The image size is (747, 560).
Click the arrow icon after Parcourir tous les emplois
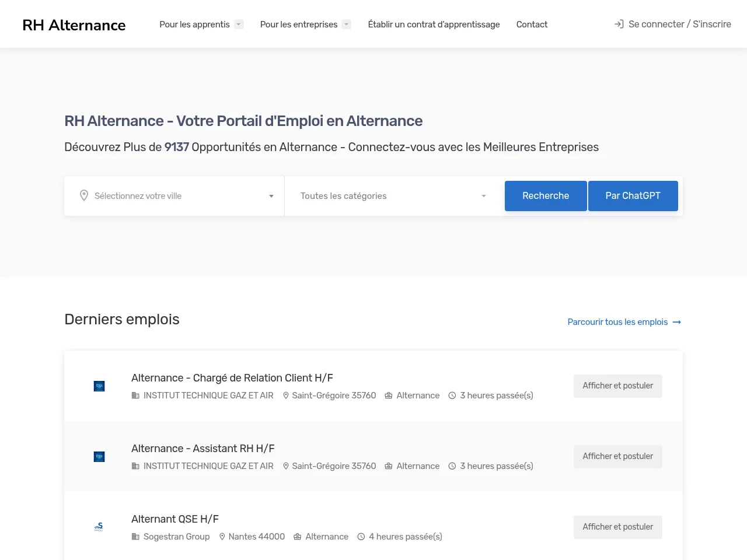(677, 322)
